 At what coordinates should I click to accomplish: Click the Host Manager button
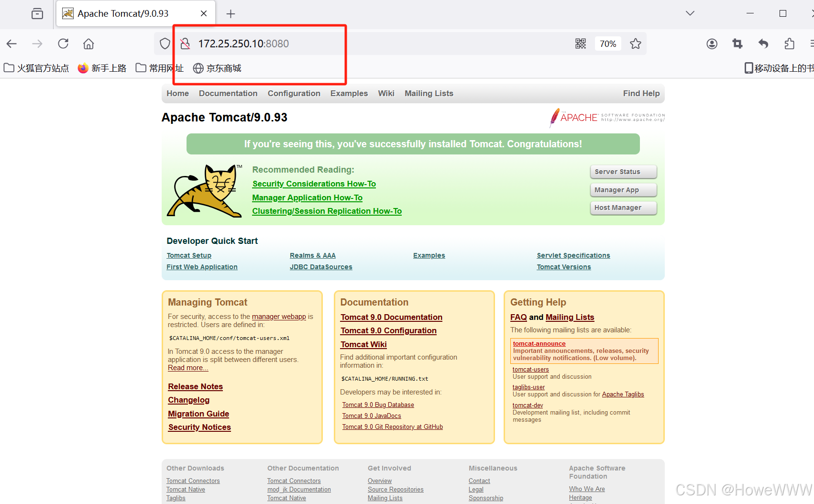(x=623, y=208)
